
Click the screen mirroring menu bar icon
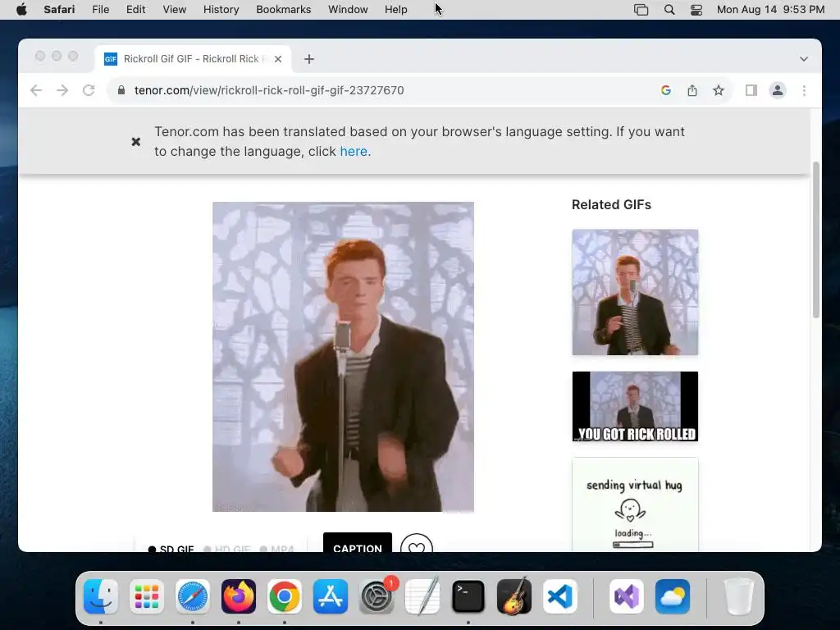coord(641,10)
